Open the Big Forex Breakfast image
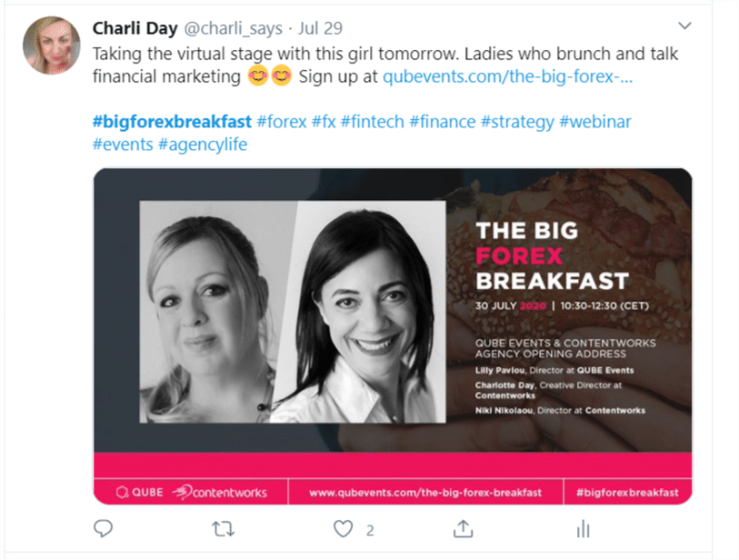Screen dimensions: 739x560 click(x=393, y=336)
